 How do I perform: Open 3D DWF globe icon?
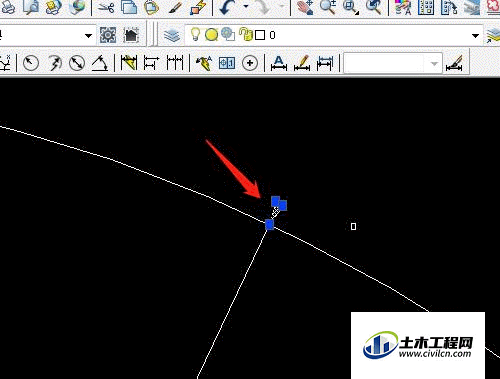[x=77, y=7]
